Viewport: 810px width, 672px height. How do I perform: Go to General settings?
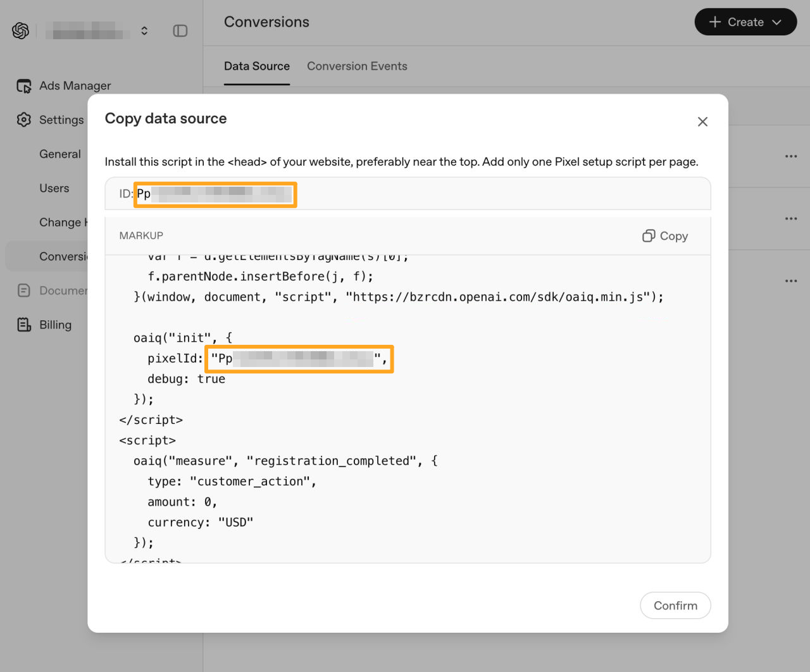coord(60,154)
